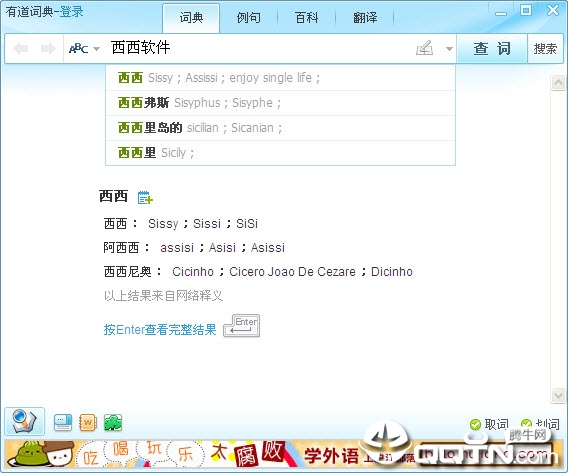
Task: Open dropdown arrow beside handwriting icon
Action: [449, 49]
